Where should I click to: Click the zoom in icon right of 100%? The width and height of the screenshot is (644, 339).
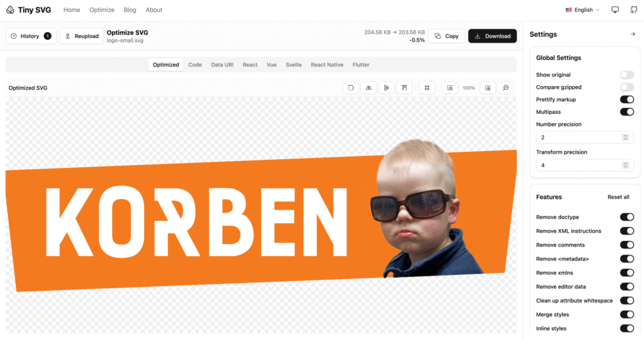coord(487,88)
